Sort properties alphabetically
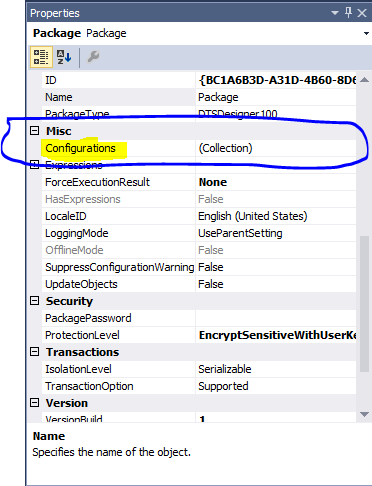372x486 pixels. pyautogui.click(x=64, y=57)
